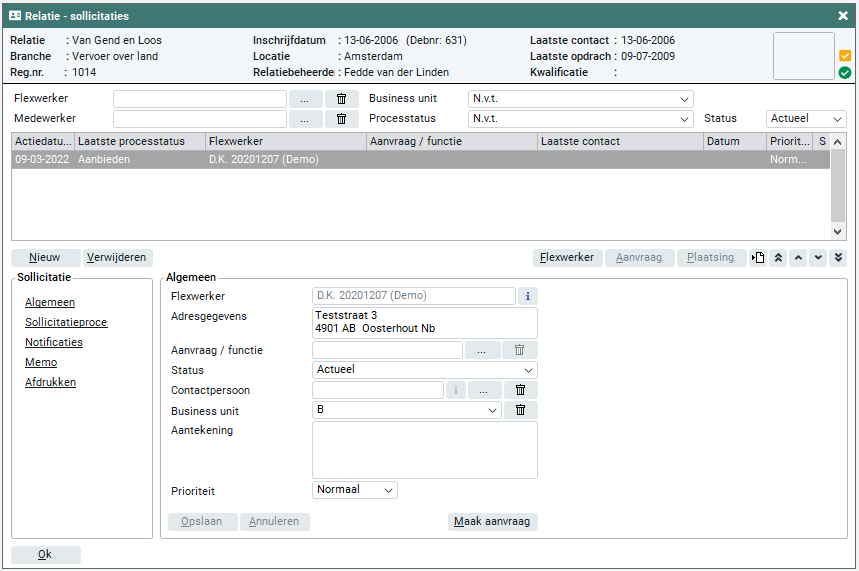Clear Business unit B with trash icon
Image resolution: width=859 pixels, height=571 pixels.
tap(520, 411)
